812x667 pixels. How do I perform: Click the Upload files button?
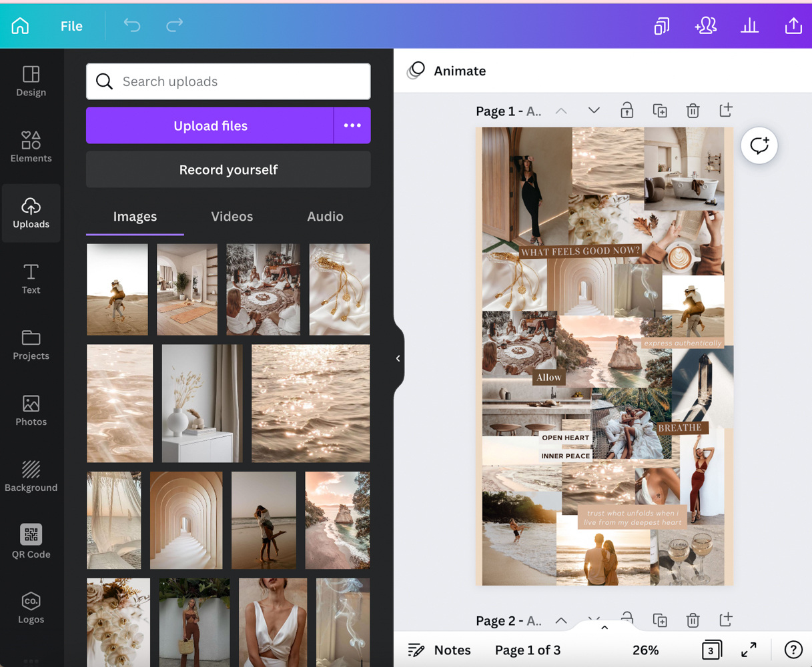210,125
